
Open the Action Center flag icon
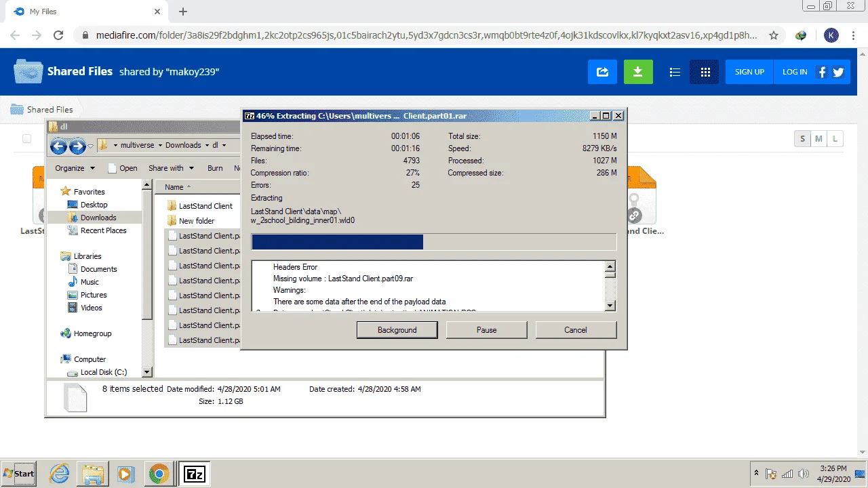point(771,474)
